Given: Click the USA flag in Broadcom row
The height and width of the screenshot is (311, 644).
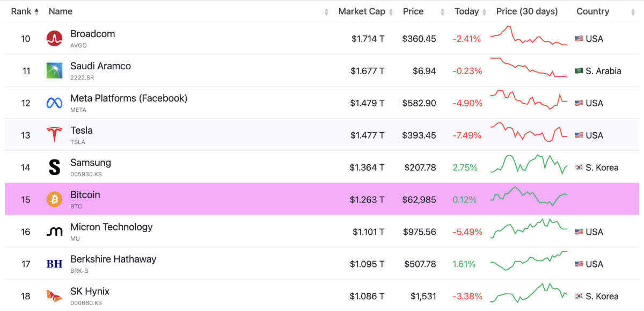Looking at the screenshot, I should [x=579, y=39].
